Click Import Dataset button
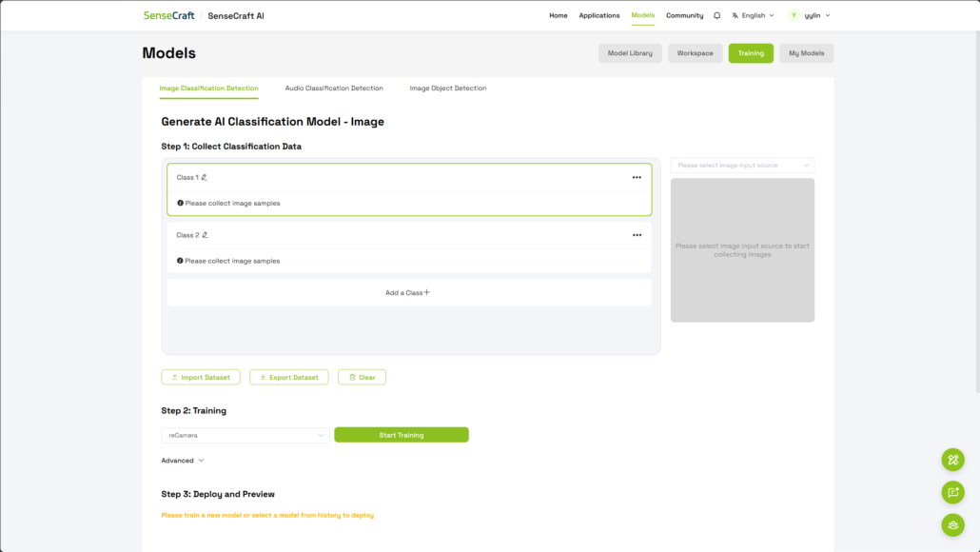The height and width of the screenshot is (552, 980). coord(201,377)
